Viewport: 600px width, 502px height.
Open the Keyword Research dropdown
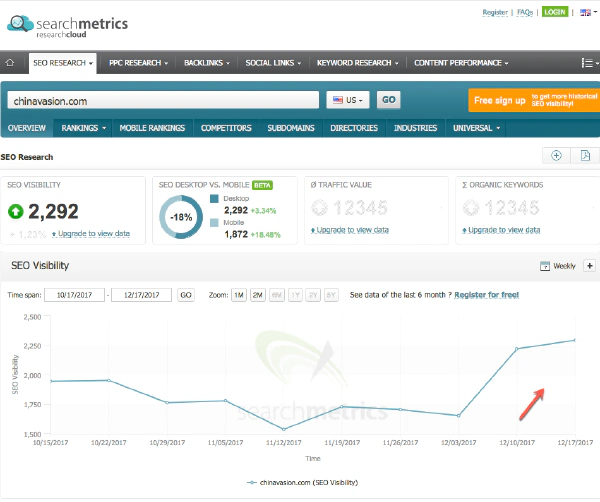tap(357, 63)
